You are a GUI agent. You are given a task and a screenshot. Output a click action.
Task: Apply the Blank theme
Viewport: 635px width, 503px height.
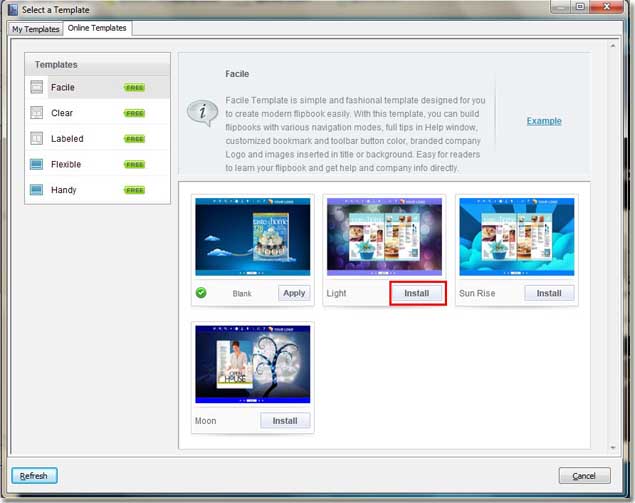pyautogui.click(x=294, y=293)
